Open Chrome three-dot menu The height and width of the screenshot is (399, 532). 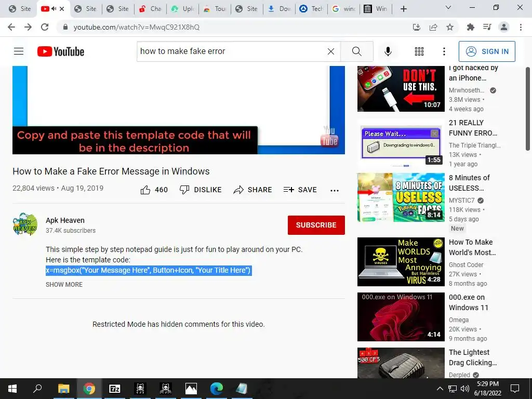coord(521,27)
